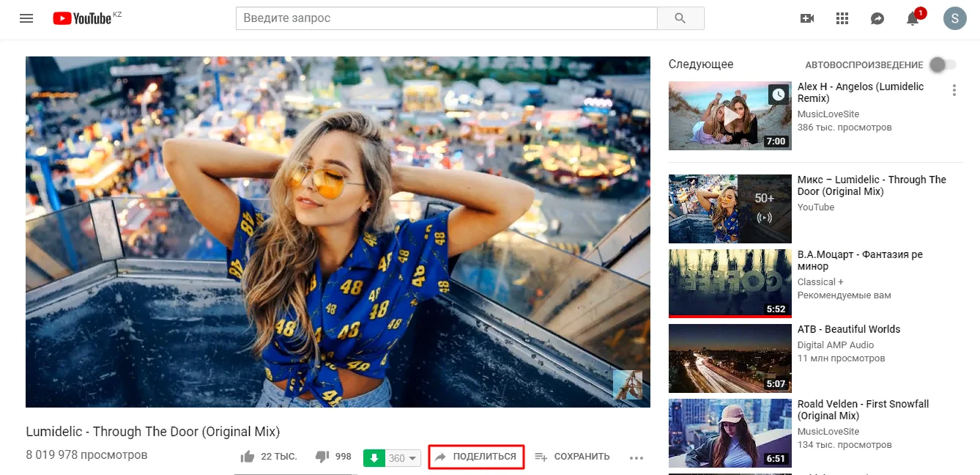Click 386 тыс. просмотров text

coord(844,128)
